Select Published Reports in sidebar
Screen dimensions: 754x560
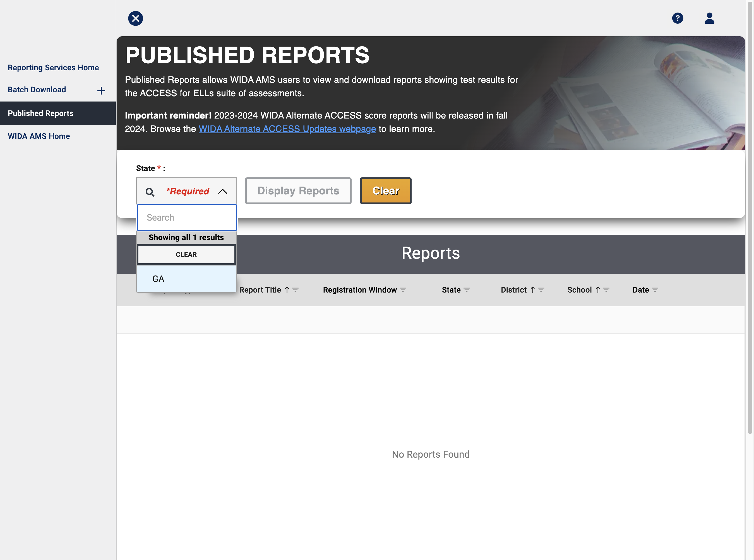coord(58,113)
